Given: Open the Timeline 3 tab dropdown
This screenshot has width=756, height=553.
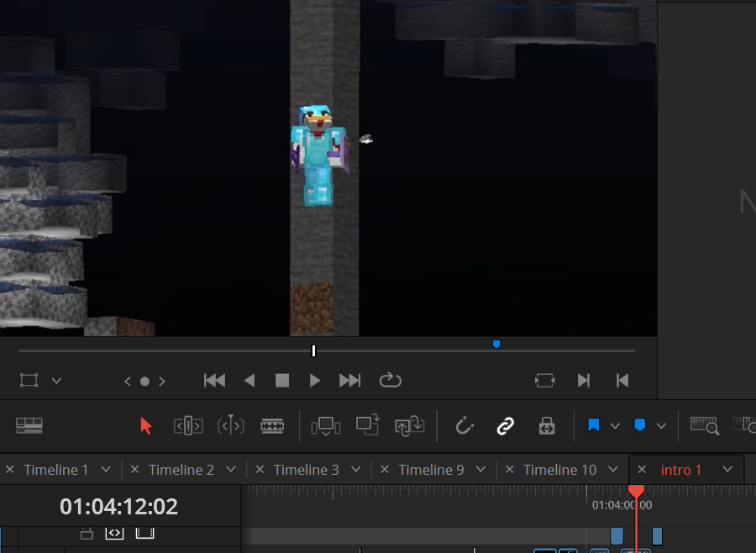Looking at the screenshot, I should point(356,470).
